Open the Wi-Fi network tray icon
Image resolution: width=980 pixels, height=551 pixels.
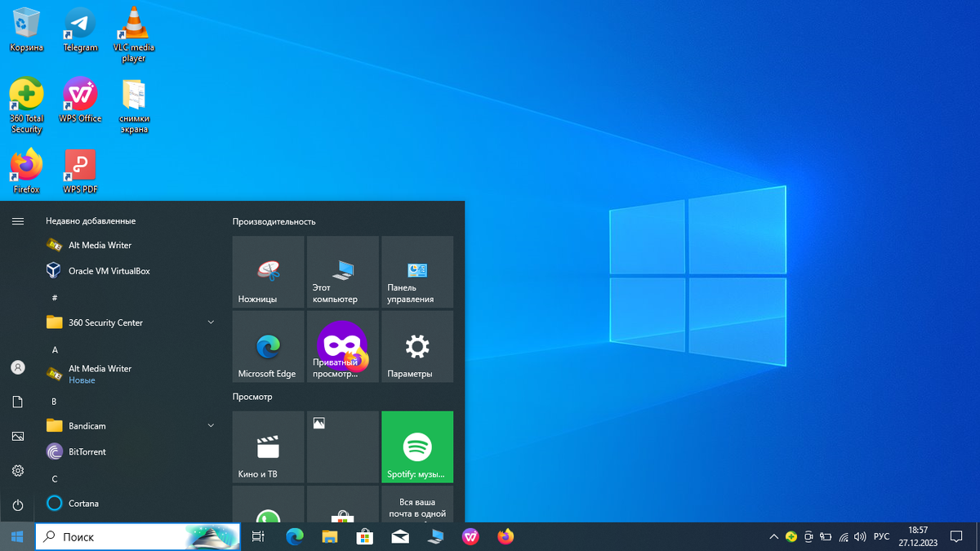pos(843,536)
